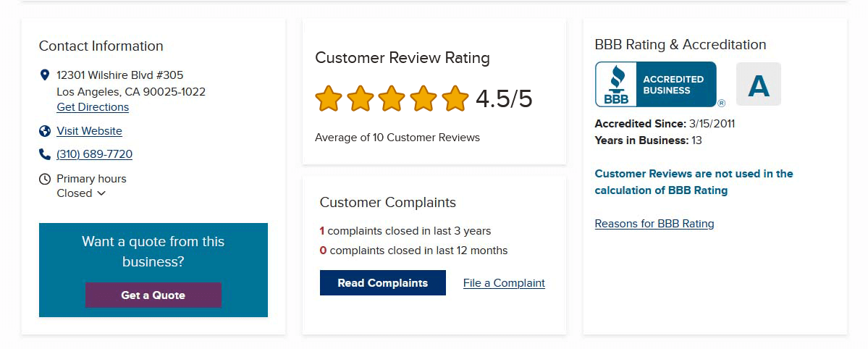
Task: Click the phone handset icon
Action: 45,154
